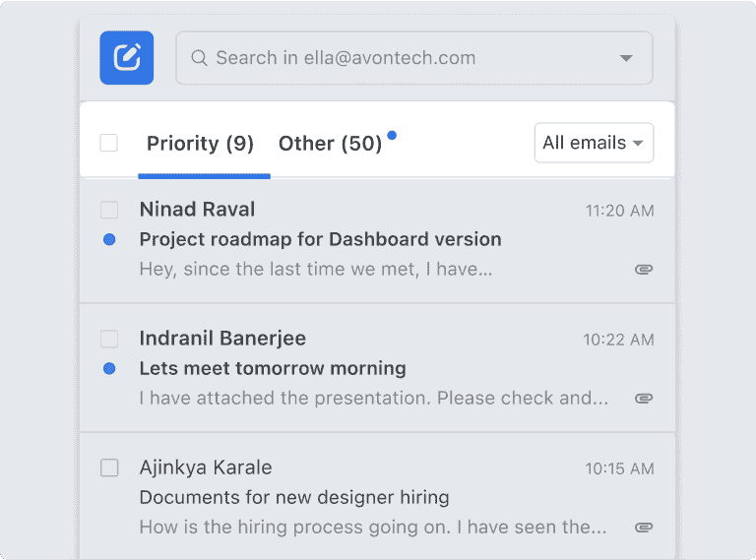Click the 10:15 AM timestamp
The height and width of the screenshot is (560, 756).
619,468
